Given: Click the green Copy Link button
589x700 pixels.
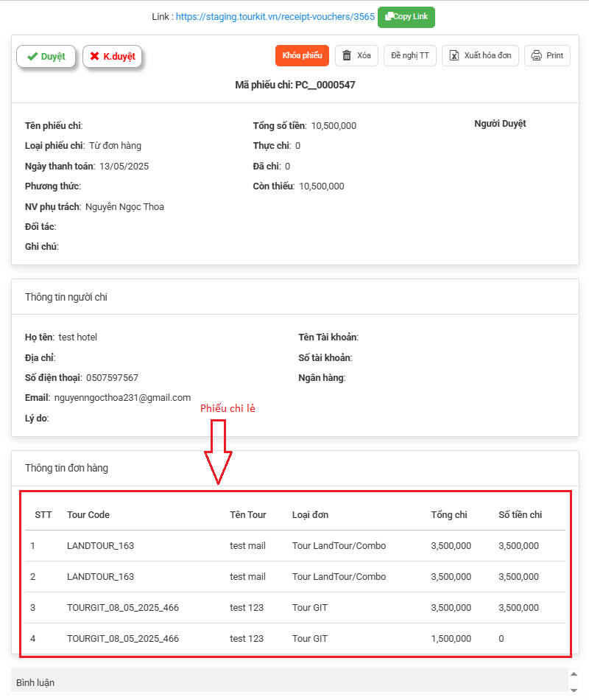Looking at the screenshot, I should pos(406,17).
